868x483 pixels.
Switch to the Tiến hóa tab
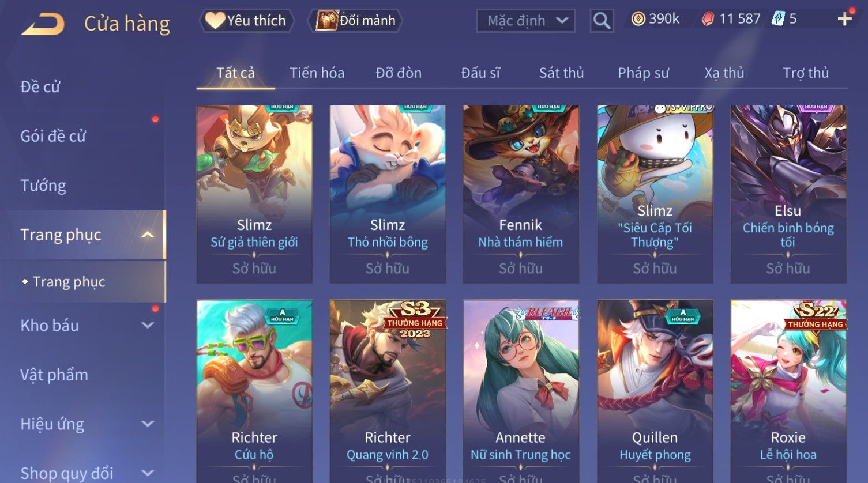317,73
